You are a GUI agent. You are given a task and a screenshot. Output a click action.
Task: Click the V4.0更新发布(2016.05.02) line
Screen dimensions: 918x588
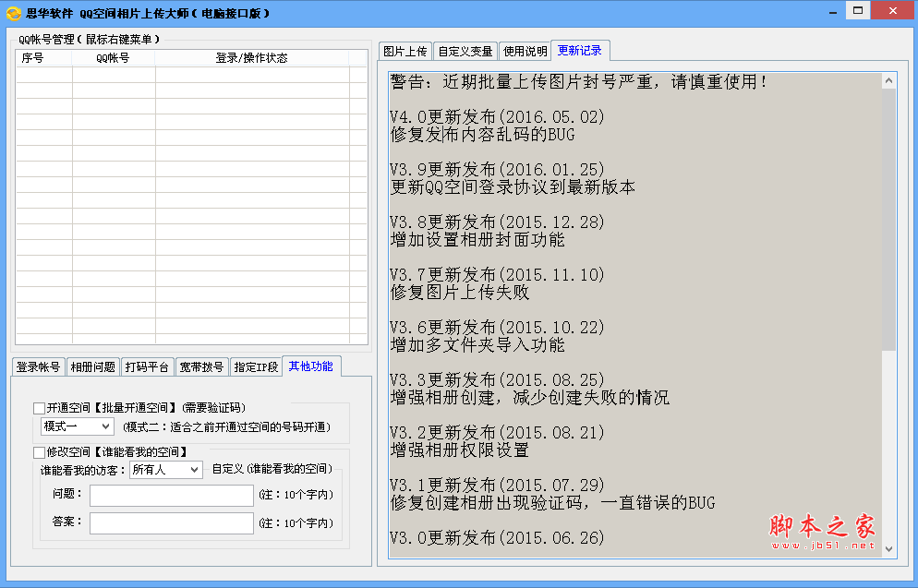tap(497, 117)
